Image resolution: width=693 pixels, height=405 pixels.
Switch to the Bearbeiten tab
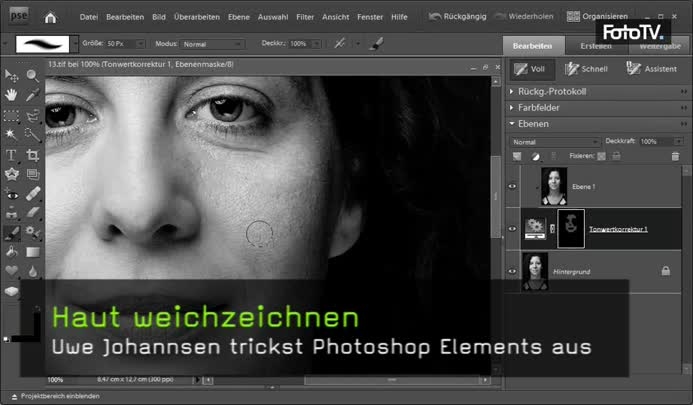click(x=533, y=46)
